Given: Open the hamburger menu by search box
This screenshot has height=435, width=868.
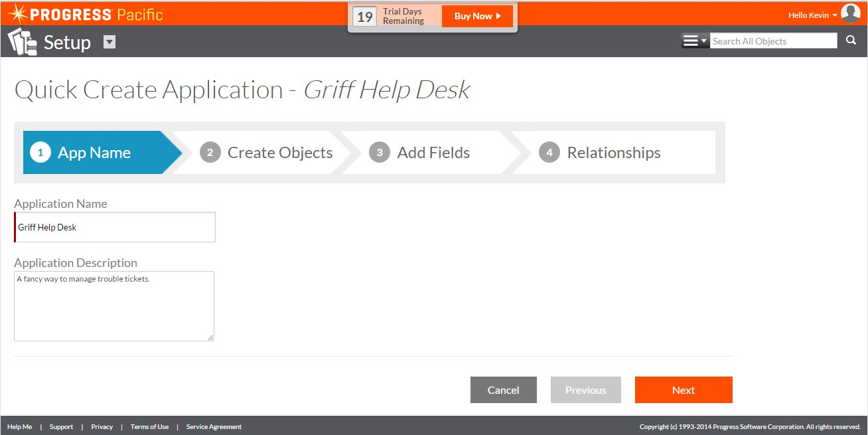Looking at the screenshot, I should pos(694,41).
